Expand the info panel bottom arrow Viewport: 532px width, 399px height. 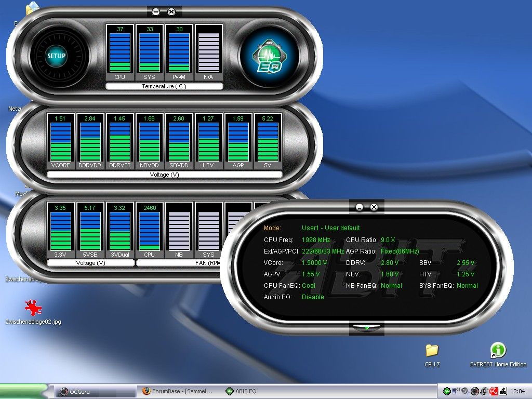366,328
